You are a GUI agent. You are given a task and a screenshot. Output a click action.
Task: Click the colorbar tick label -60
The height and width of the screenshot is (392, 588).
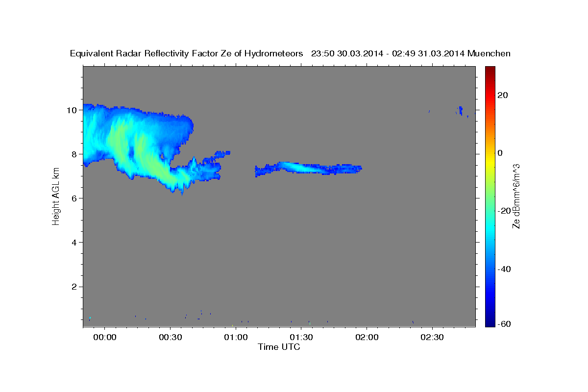(x=505, y=324)
